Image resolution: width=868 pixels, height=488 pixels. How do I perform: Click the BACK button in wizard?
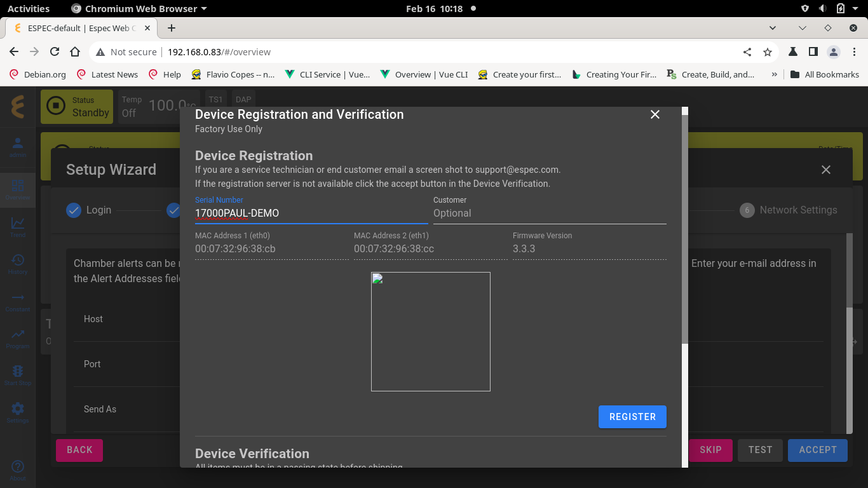79,450
